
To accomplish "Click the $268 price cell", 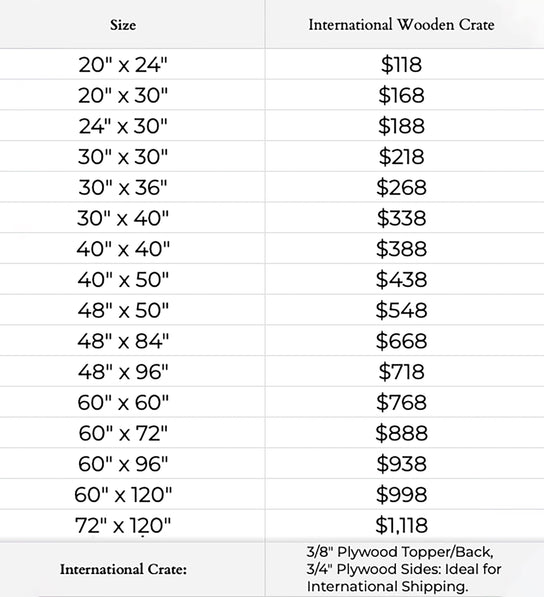I will pos(401,188).
